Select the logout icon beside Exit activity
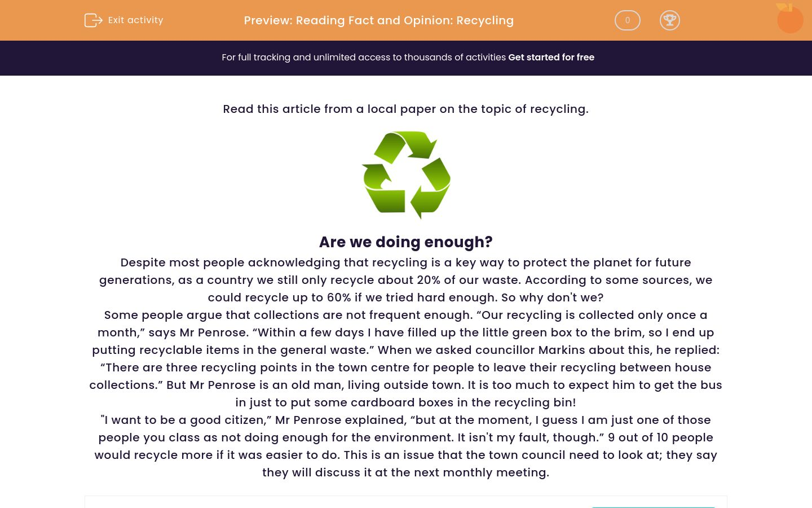The width and height of the screenshot is (812, 508). [x=94, y=20]
